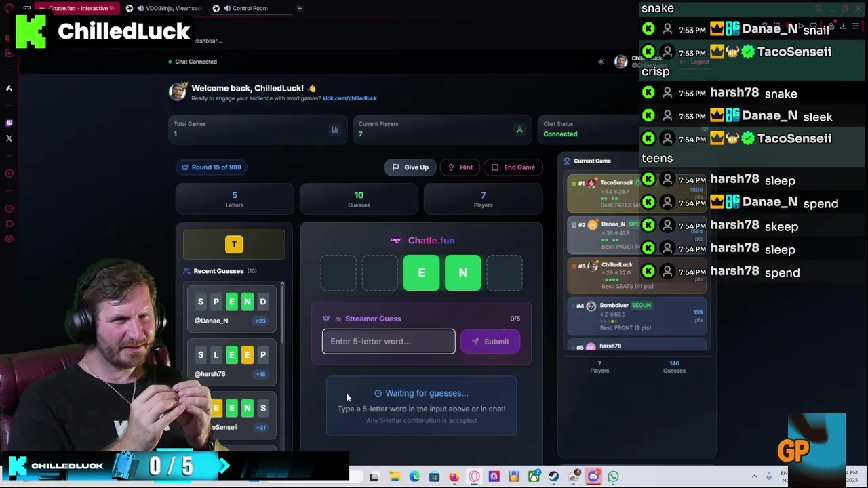The height and width of the screenshot is (488, 868).
Task: Select @Danae_N's SPEND guess card
Action: [232, 309]
